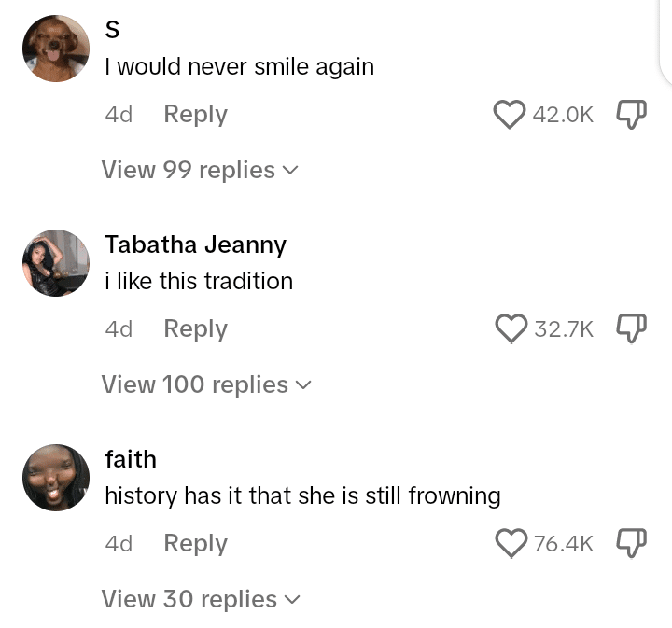Reply to S's comment

[x=195, y=114]
